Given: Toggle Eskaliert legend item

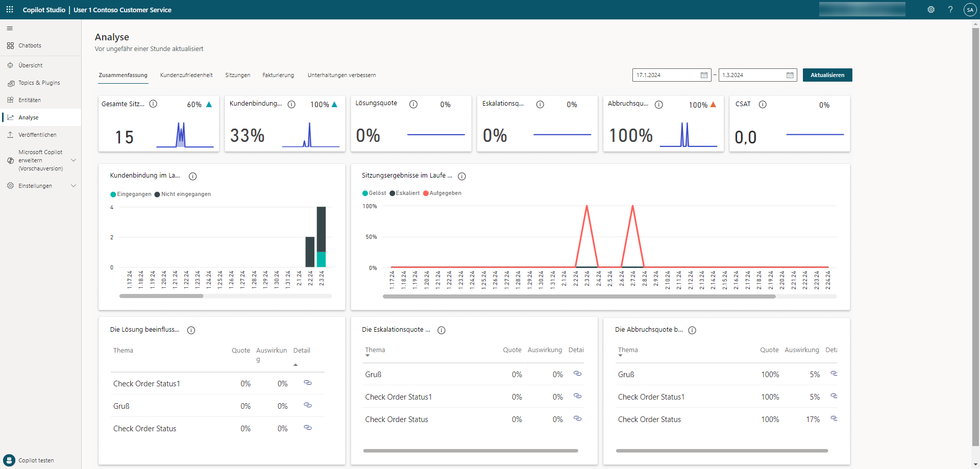Looking at the screenshot, I should click(x=405, y=193).
